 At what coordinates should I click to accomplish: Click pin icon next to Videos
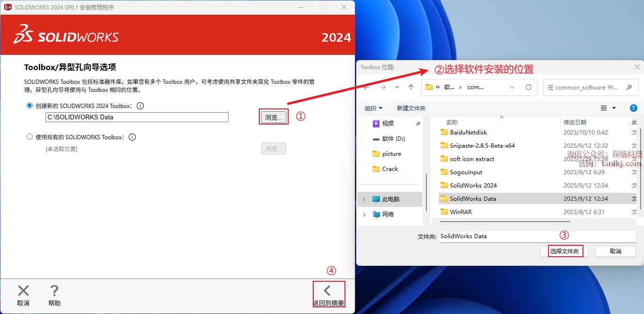coord(418,124)
